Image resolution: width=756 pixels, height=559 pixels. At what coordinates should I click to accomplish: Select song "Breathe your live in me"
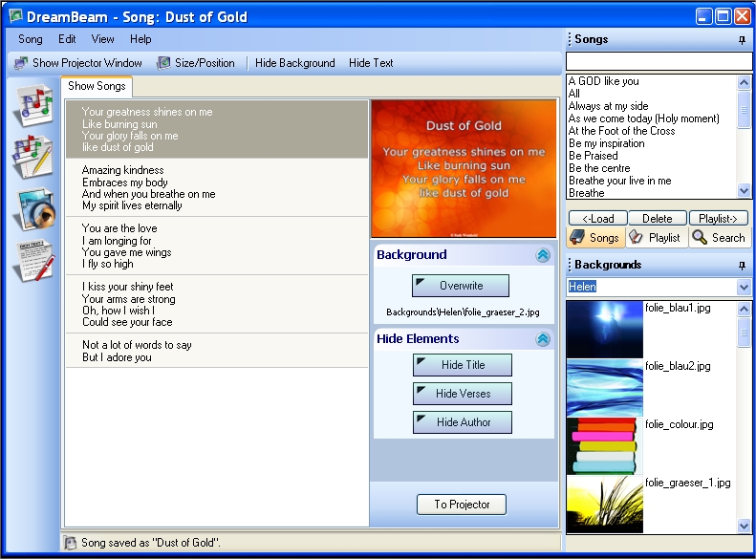pos(620,181)
